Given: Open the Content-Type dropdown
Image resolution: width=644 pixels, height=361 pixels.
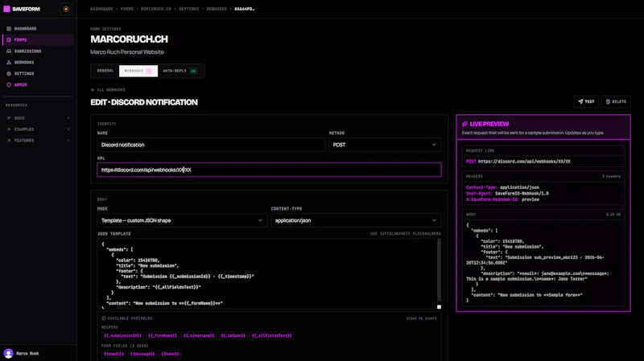Looking at the screenshot, I should click(356, 220).
